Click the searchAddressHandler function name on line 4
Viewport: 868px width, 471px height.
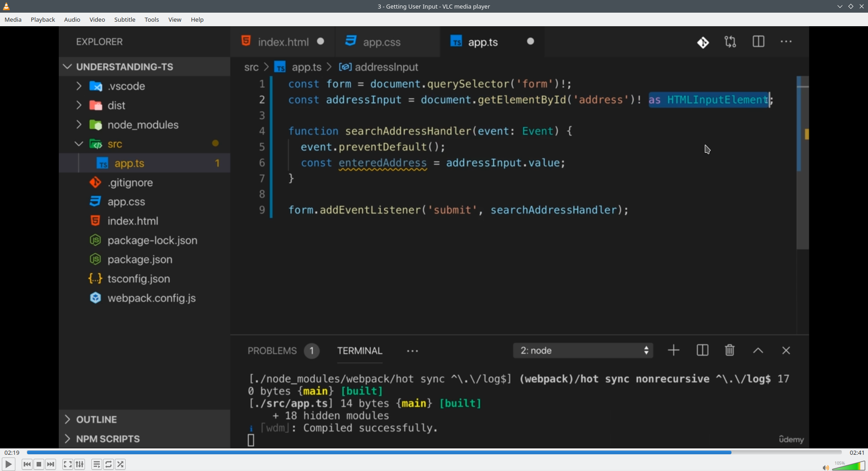[x=408, y=131]
